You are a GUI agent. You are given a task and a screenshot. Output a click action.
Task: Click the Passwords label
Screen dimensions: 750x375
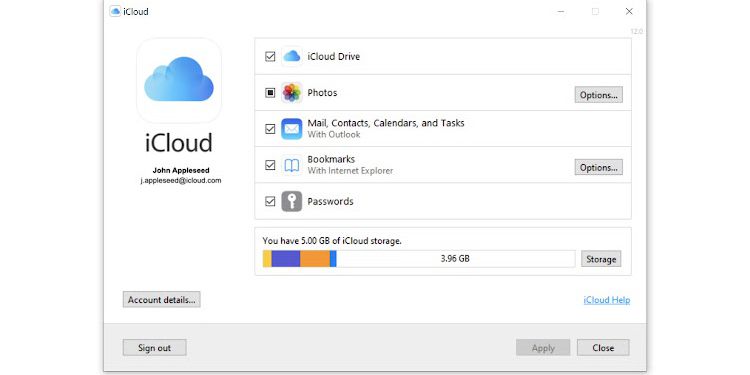tap(331, 201)
